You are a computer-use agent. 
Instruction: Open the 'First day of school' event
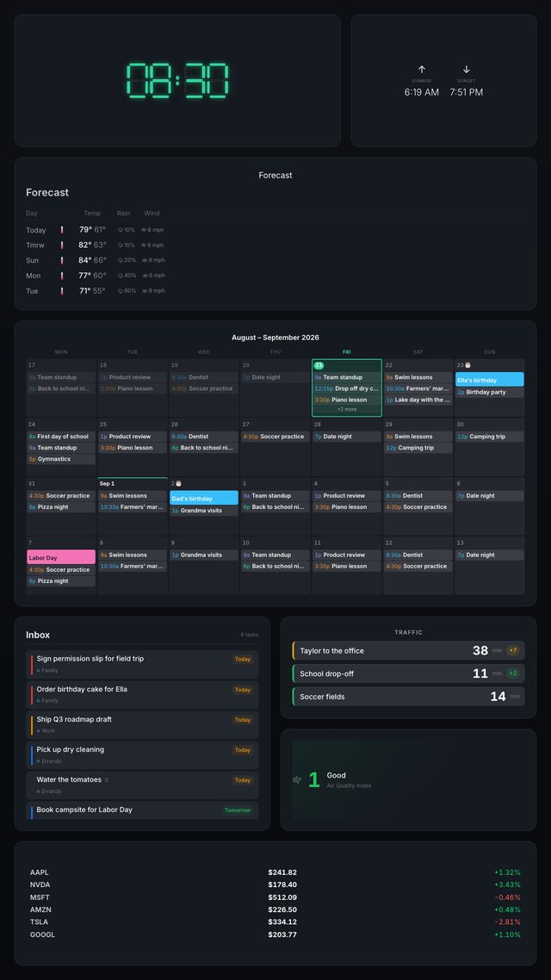pos(61,437)
